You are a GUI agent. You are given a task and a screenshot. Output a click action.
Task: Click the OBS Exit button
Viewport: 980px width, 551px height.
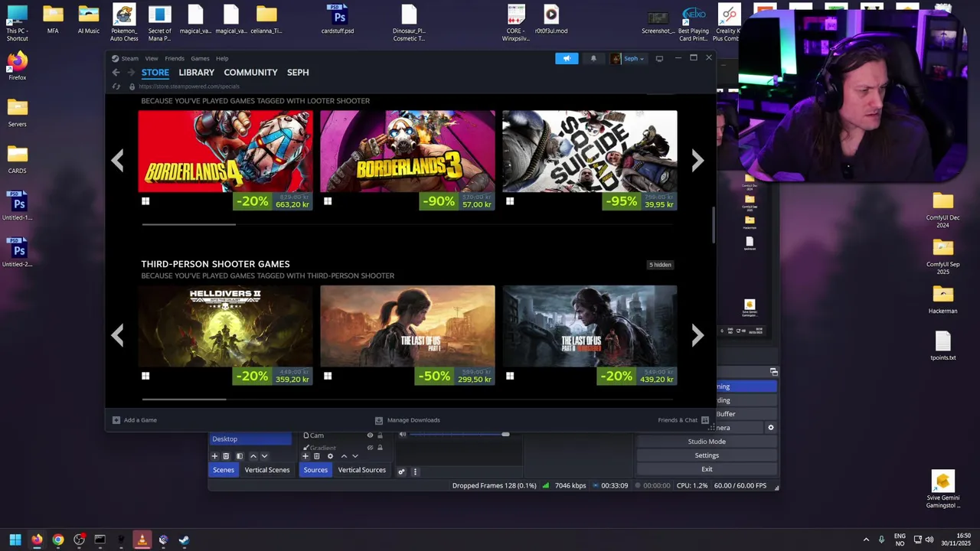tap(707, 469)
